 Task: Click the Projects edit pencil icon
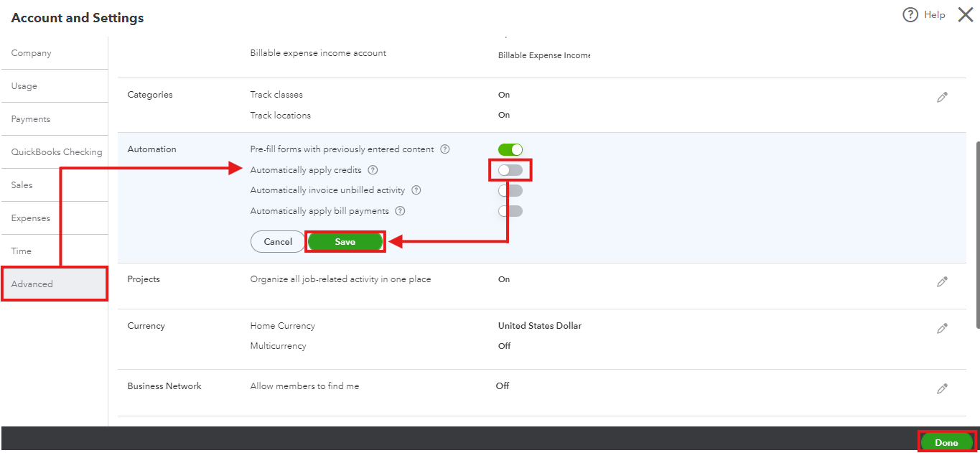click(x=943, y=282)
